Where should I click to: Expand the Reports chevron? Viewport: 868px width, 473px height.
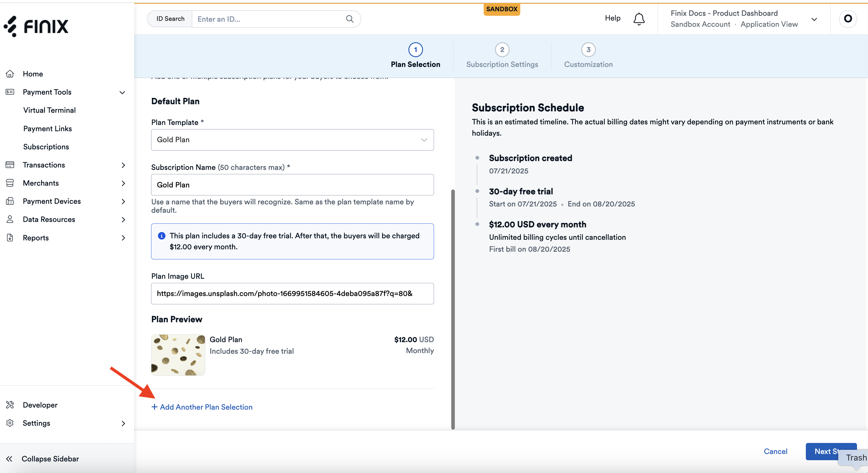123,238
